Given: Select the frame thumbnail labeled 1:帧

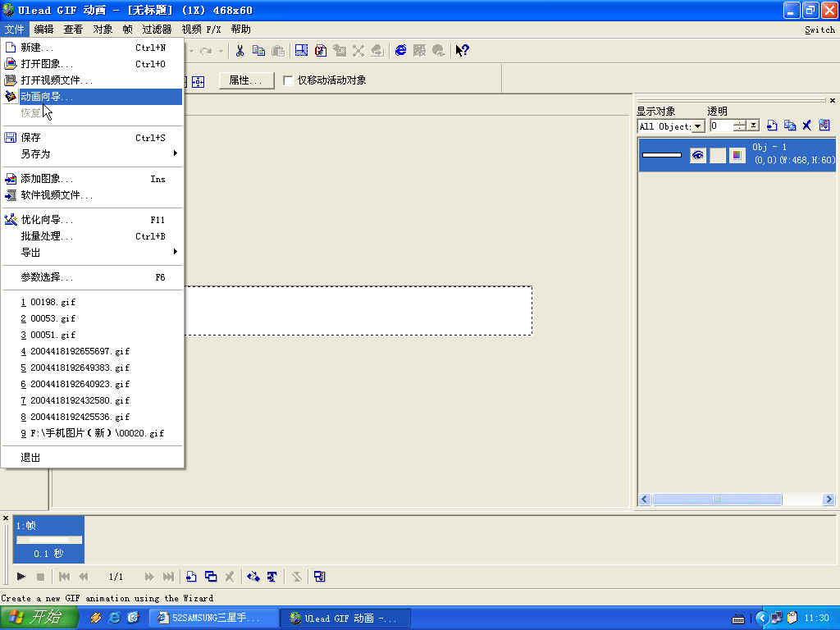Looking at the screenshot, I should tap(47, 537).
